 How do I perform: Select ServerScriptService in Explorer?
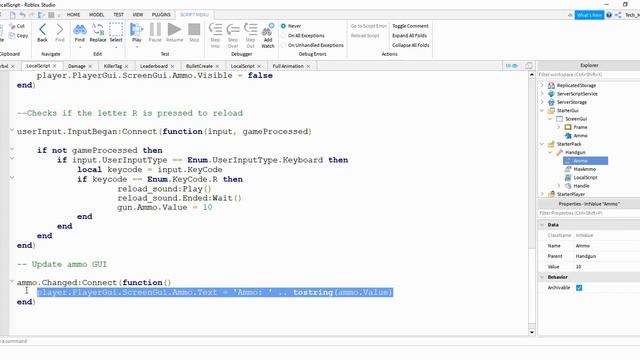(577, 94)
